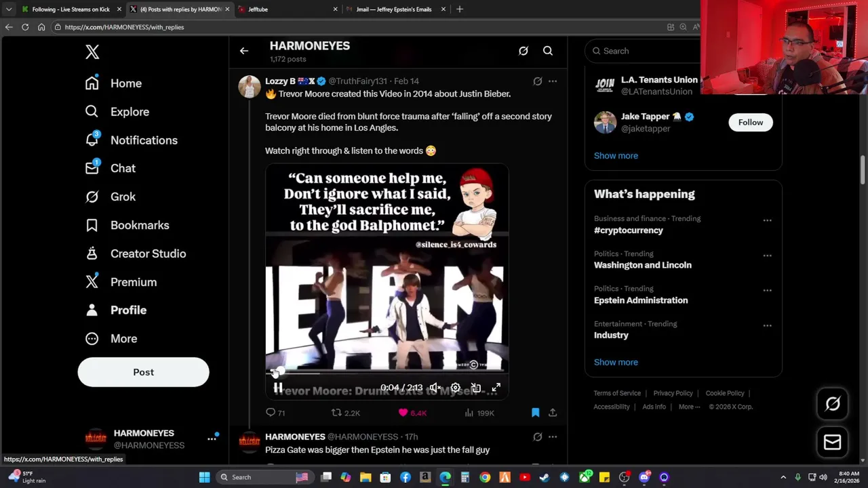This screenshot has height=488, width=868.
Task: Open more options for Washington and Lincoln trend
Action: pyautogui.click(x=767, y=256)
